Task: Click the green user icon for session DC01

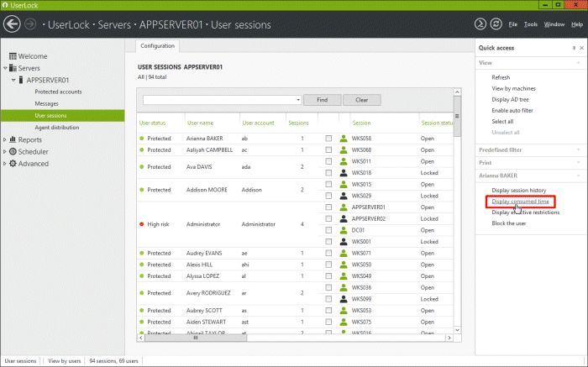Action: 344,230
